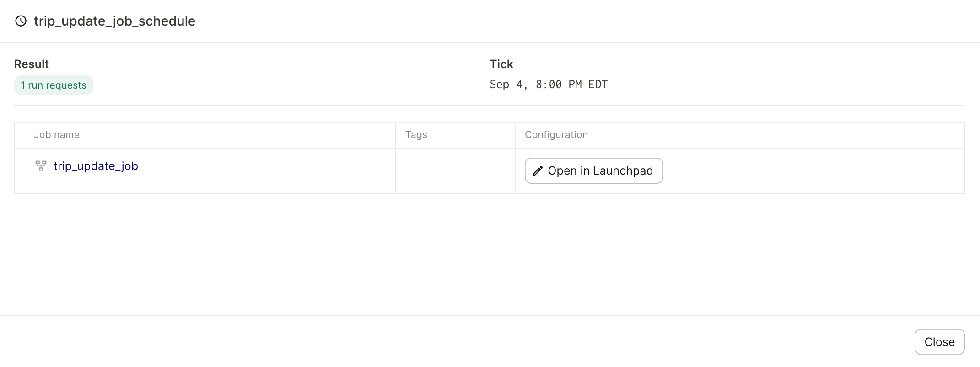Click empty space right of Open in Launchpad
980x367 pixels.
[813, 171]
